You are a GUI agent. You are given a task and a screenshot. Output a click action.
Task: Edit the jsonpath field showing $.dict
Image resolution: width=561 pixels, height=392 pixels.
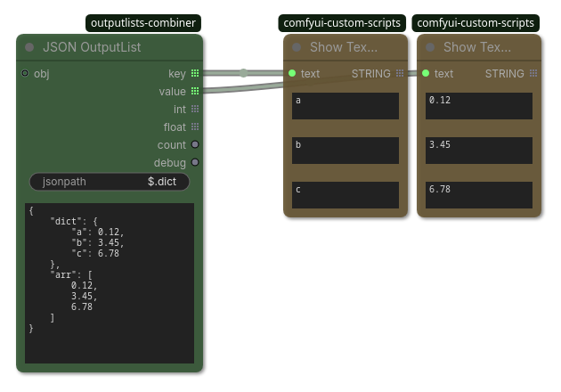(x=110, y=182)
